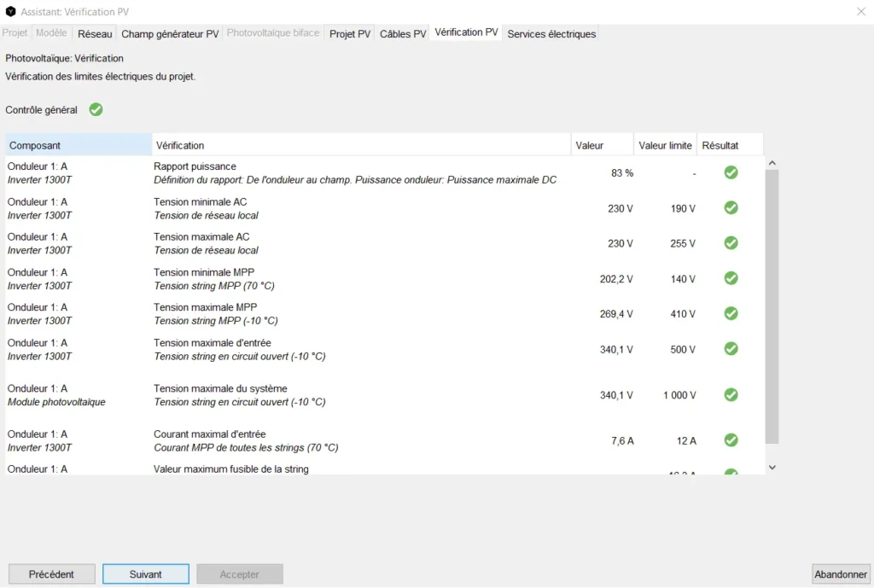Image resolution: width=874 pixels, height=588 pixels.
Task: Open the Services électriques tab
Action: tap(551, 34)
